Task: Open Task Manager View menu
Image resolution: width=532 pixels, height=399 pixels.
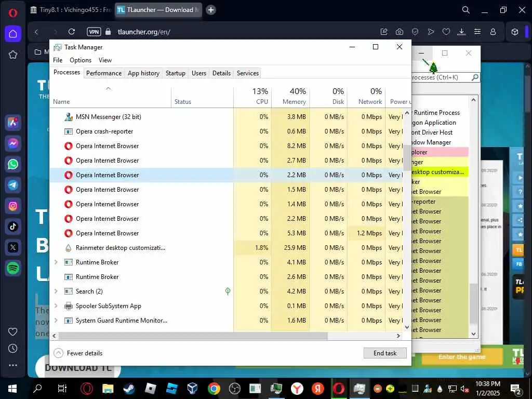Action: click(105, 60)
